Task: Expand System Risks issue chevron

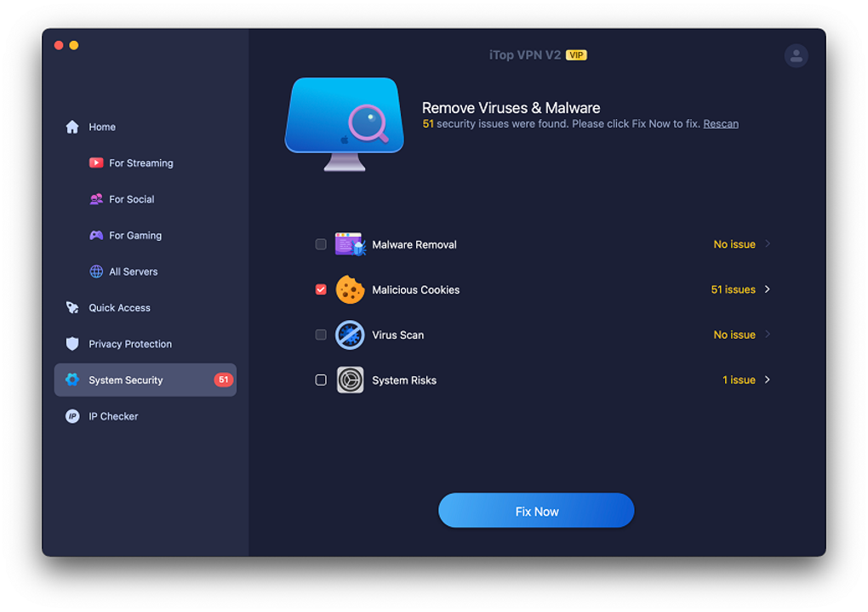Action: click(767, 380)
